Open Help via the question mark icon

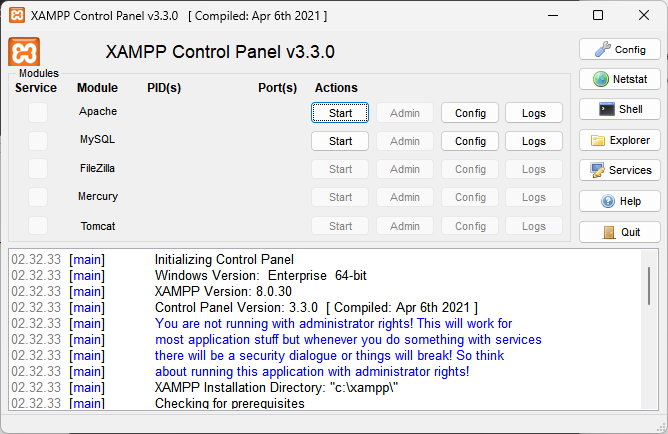(620, 201)
